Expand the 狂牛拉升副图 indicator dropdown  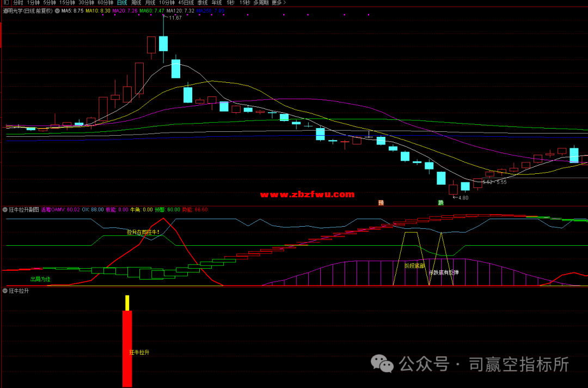point(5,210)
